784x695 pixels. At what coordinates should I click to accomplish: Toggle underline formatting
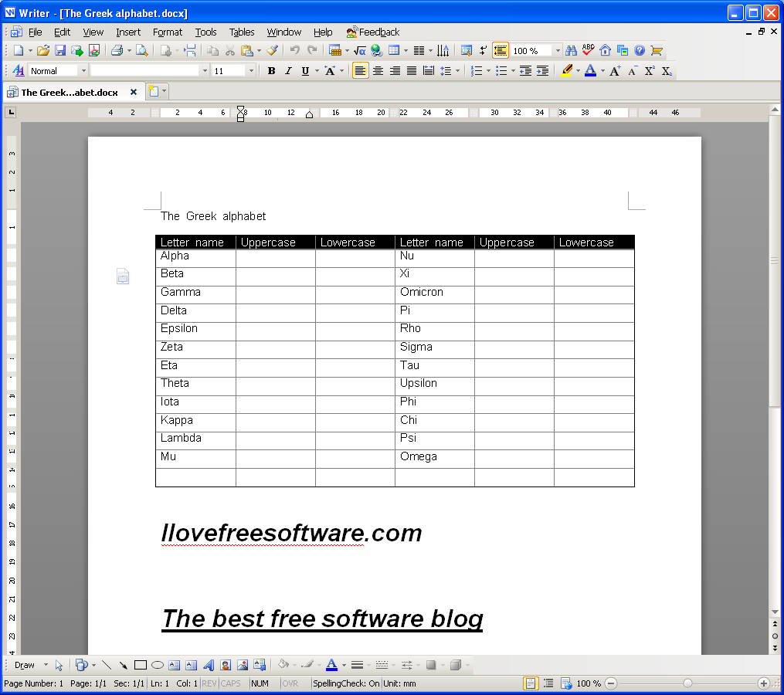305,71
